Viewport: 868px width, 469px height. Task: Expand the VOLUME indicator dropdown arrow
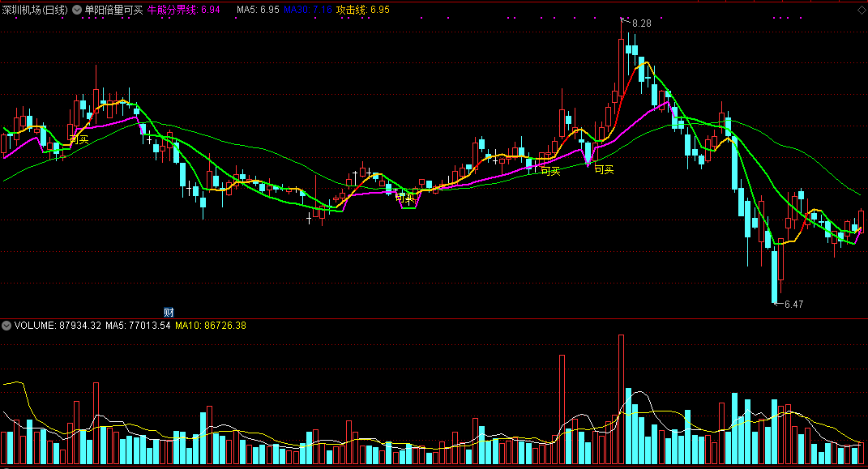[x=6, y=326]
